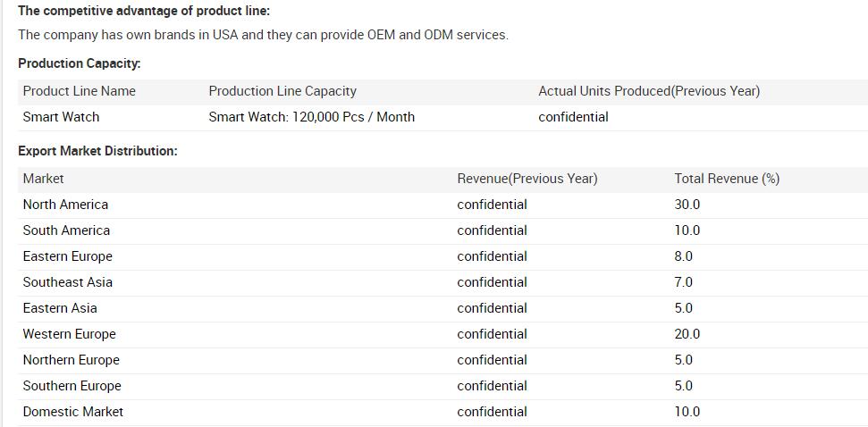Select the Production Line Capacity header
This screenshot has width=868, height=427.
pyautogui.click(x=282, y=91)
